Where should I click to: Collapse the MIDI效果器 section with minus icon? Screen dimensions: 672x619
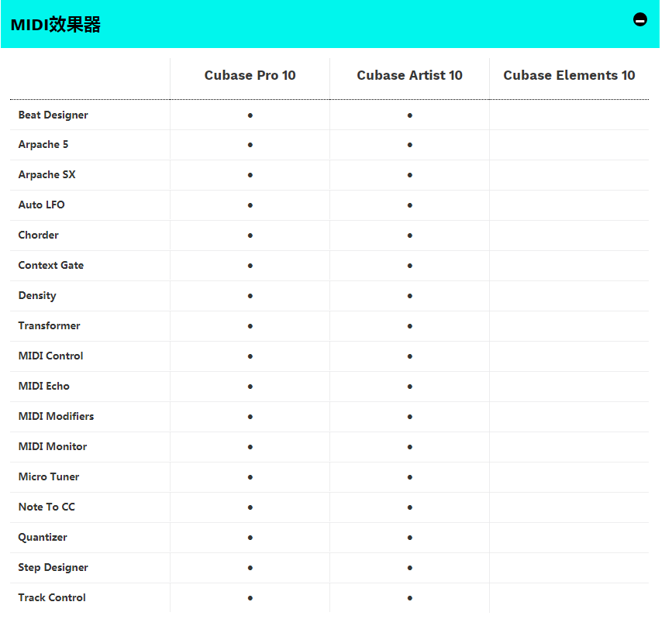tap(640, 19)
